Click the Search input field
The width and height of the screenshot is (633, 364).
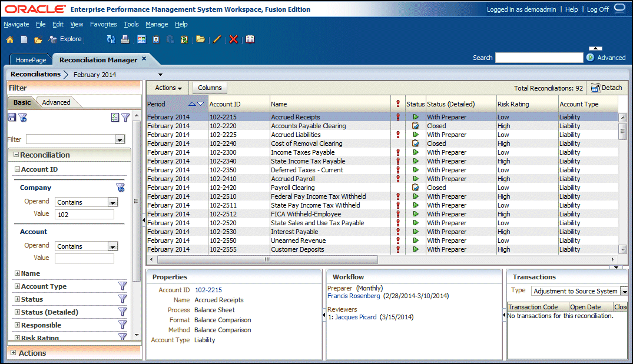pos(539,58)
